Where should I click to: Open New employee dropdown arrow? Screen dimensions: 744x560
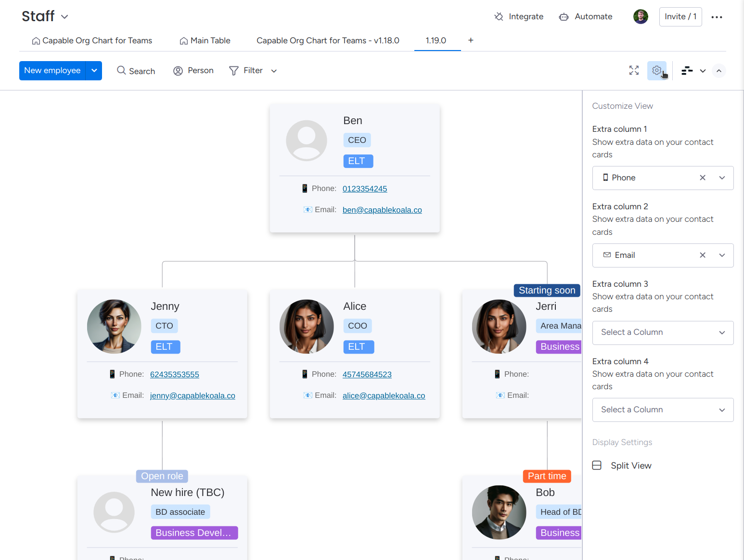[94, 71]
